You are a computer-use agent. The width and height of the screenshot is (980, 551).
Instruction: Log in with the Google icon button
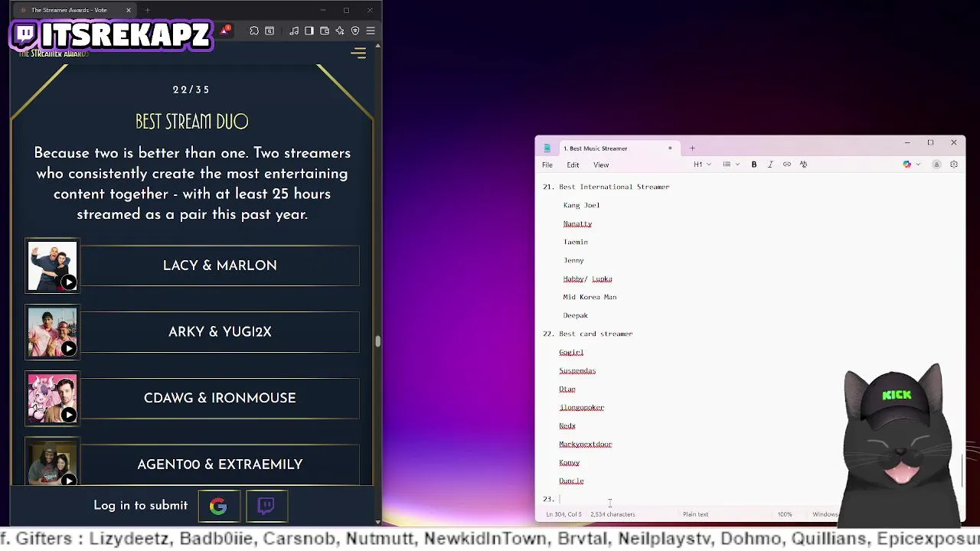click(x=218, y=506)
